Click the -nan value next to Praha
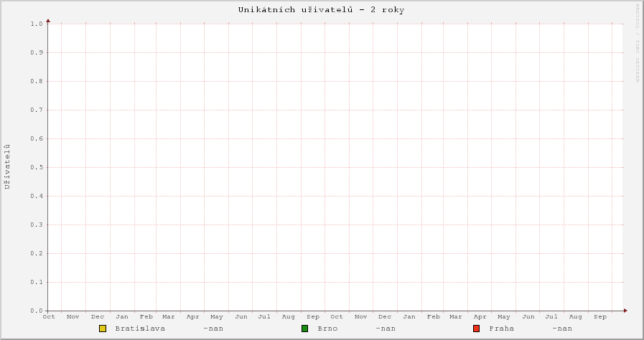The image size is (644, 340). [x=562, y=329]
